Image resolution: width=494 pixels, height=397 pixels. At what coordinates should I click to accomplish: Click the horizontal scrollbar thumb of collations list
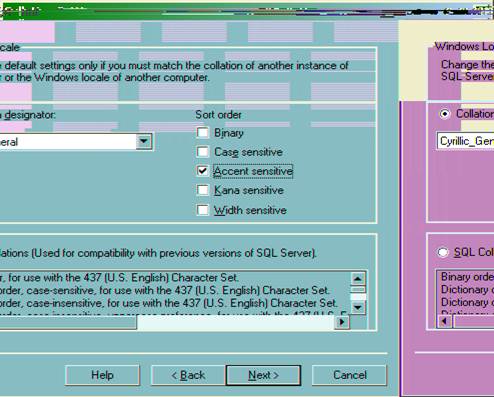[x=68, y=322]
